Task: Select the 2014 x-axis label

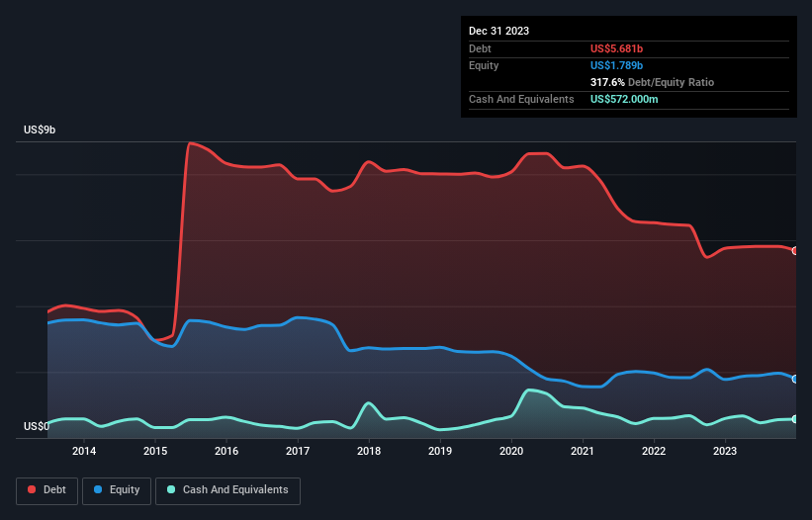Action: (84, 451)
